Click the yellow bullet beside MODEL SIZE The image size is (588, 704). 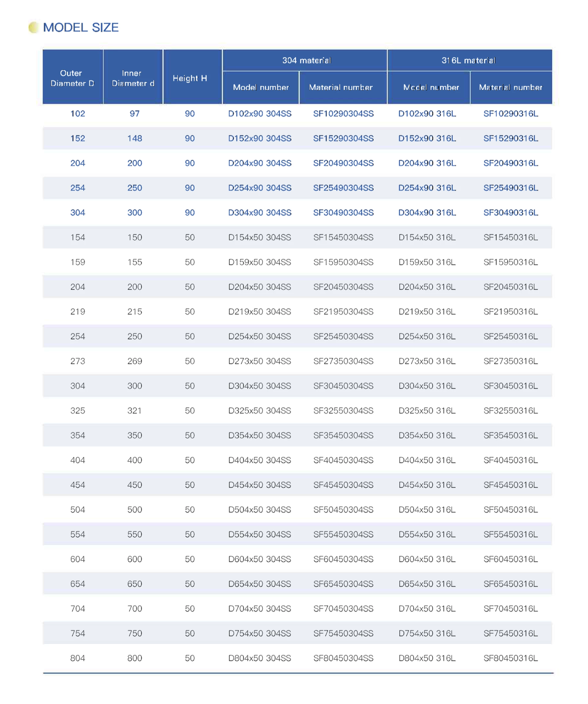pyautogui.click(x=33, y=28)
